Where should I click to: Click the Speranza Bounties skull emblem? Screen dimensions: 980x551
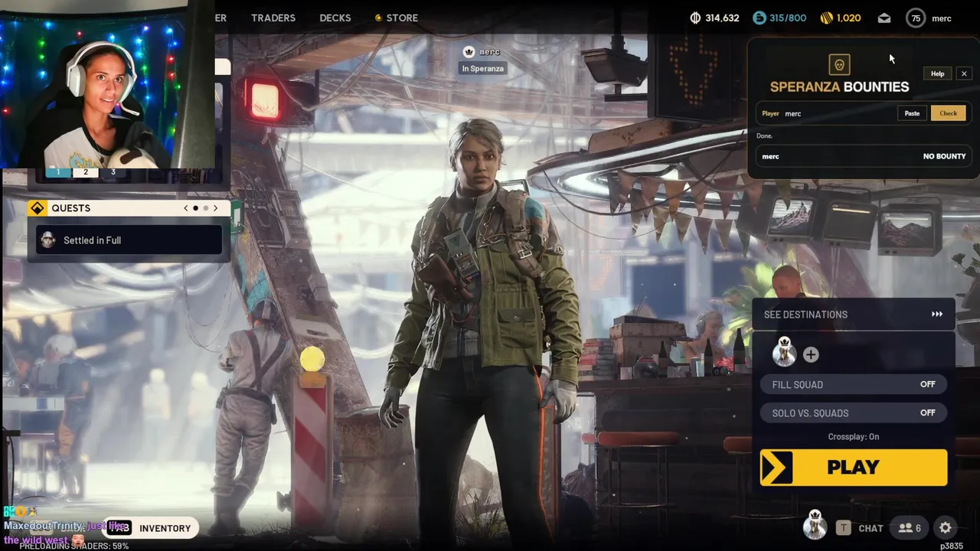[x=839, y=64]
